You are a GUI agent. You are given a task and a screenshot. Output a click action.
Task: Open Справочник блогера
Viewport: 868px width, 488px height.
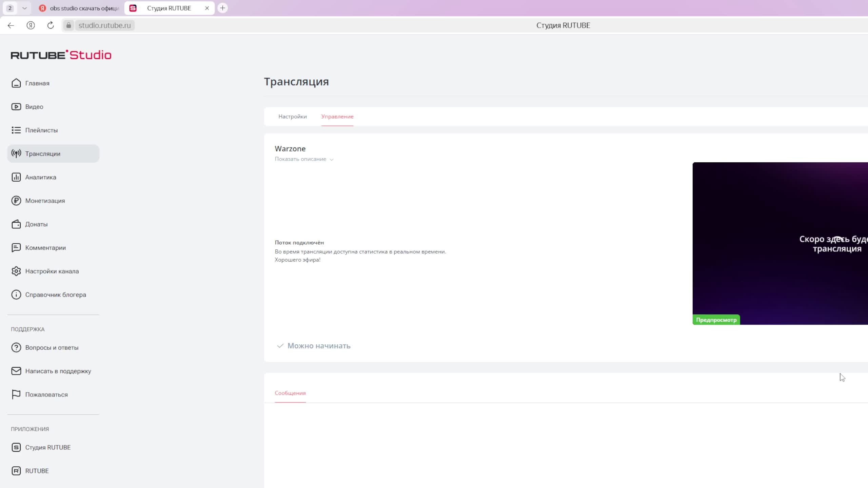53,294
